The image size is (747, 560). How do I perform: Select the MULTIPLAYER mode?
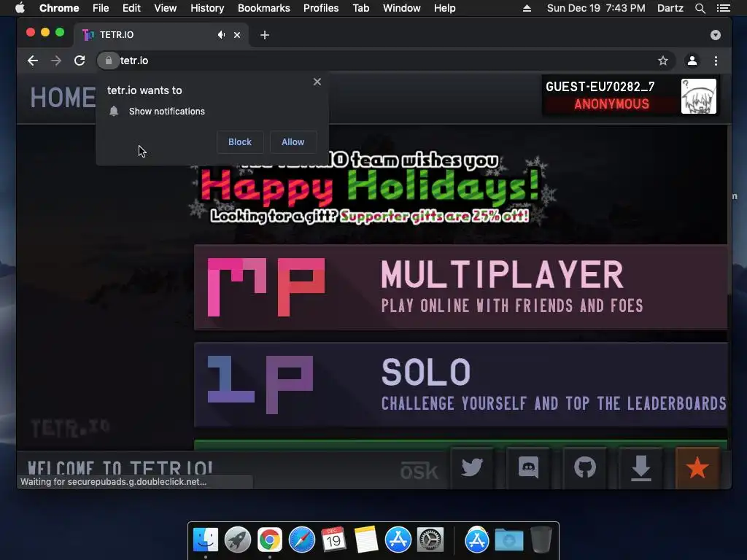tap(460, 287)
